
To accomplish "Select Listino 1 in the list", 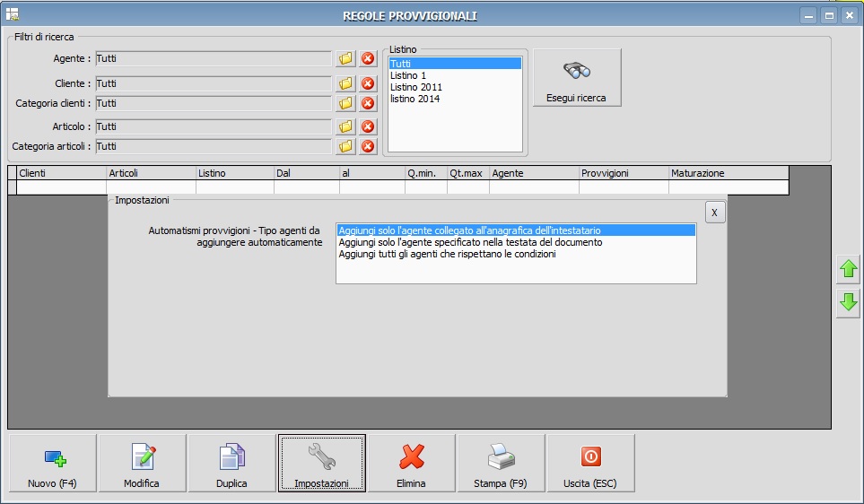I will click(x=455, y=75).
